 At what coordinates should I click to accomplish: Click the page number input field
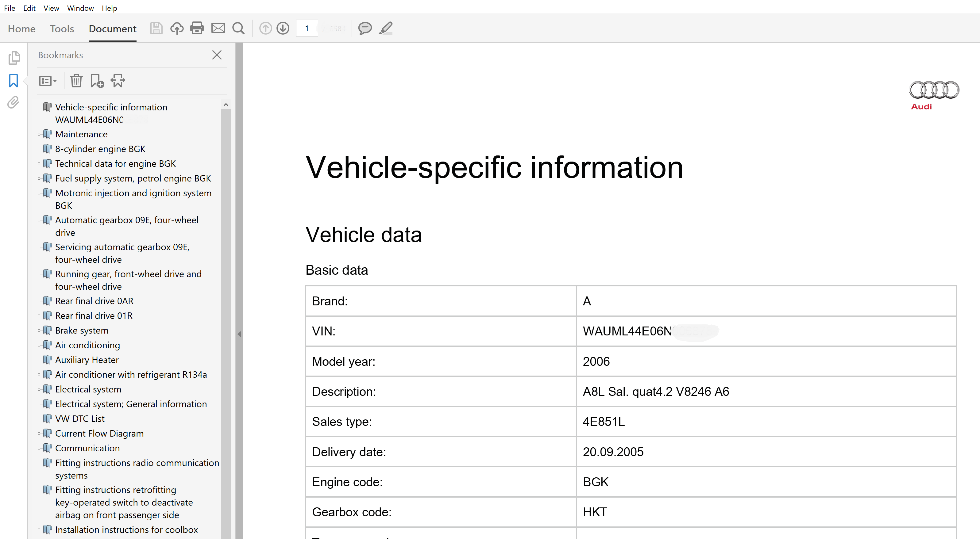pyautogui.click(x=307, y=29)
